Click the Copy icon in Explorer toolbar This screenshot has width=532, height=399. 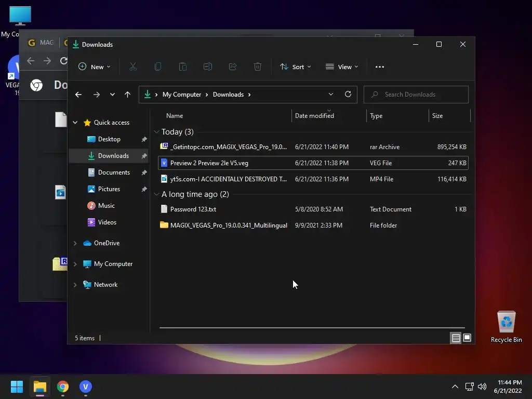[x=158, y=67]
